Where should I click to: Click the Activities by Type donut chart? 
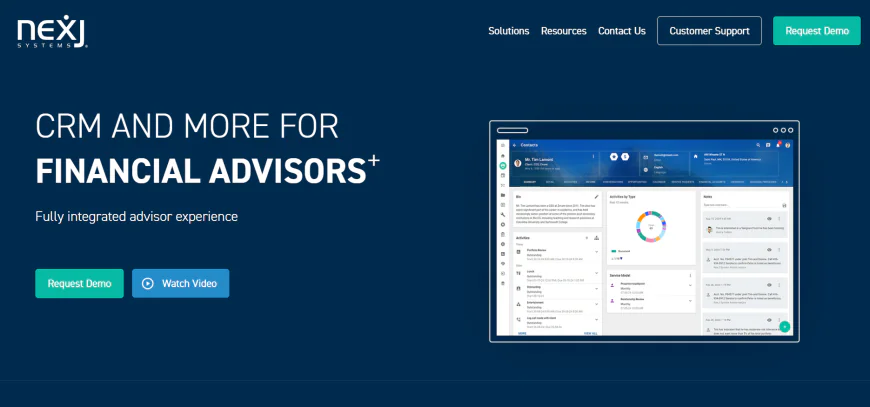[x=651, y=227]
